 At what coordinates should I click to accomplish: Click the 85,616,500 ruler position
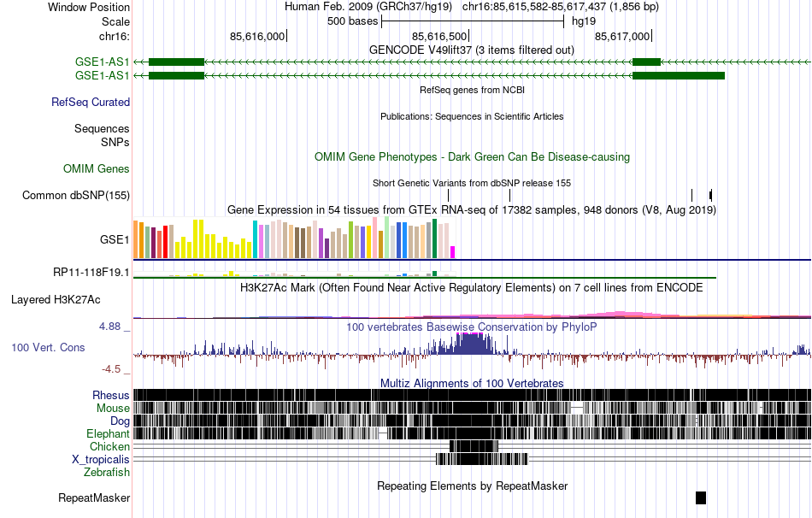(x=439, y=36)
